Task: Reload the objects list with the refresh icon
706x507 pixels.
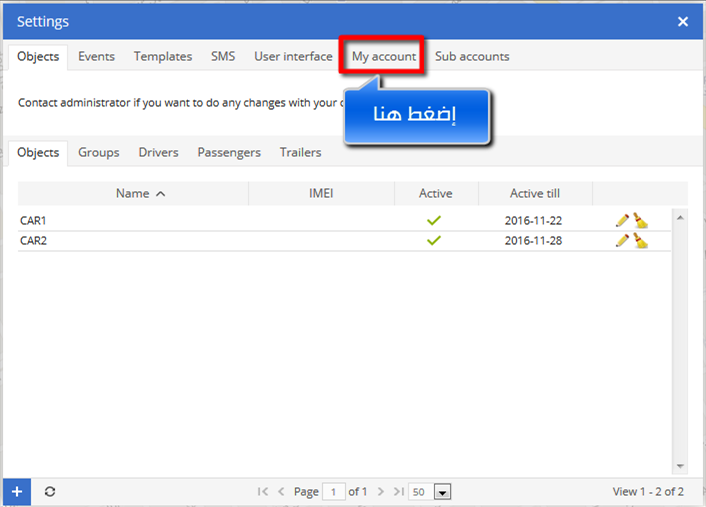Action: [50, 492]
